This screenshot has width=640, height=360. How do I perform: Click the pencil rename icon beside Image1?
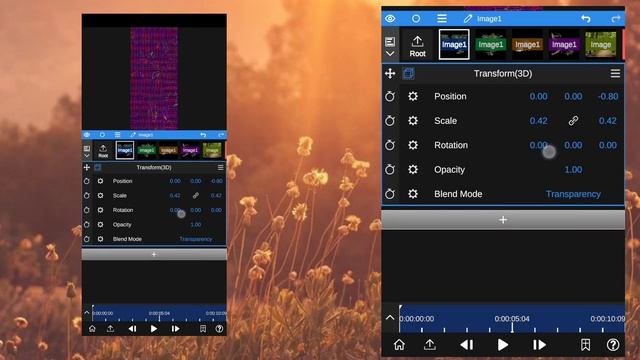click(468, 18)
